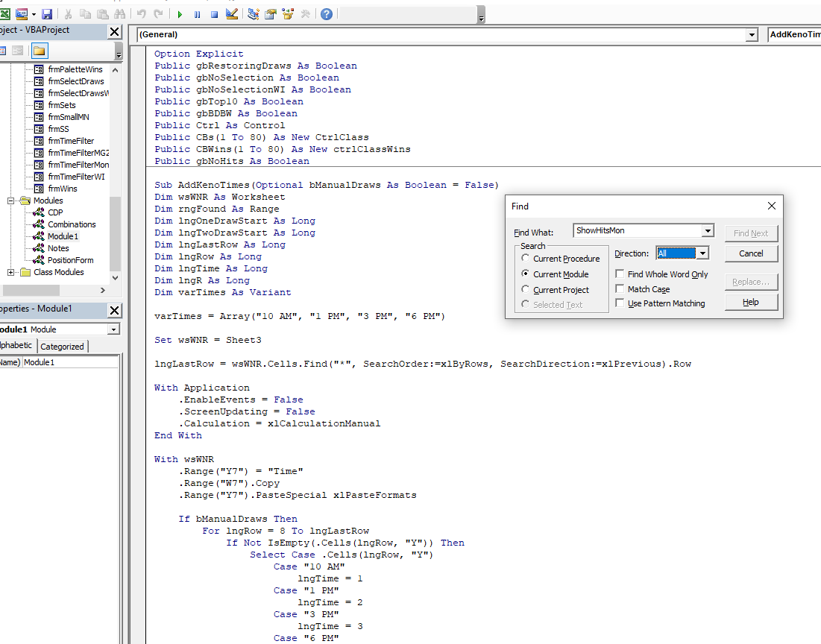Check Find Whole Word Only

pyautogui.click(x=620, y=274)
